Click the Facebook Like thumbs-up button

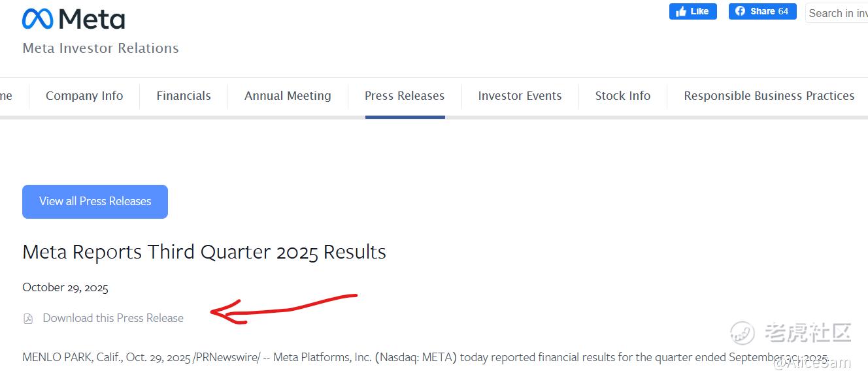(x=693, y=12)
